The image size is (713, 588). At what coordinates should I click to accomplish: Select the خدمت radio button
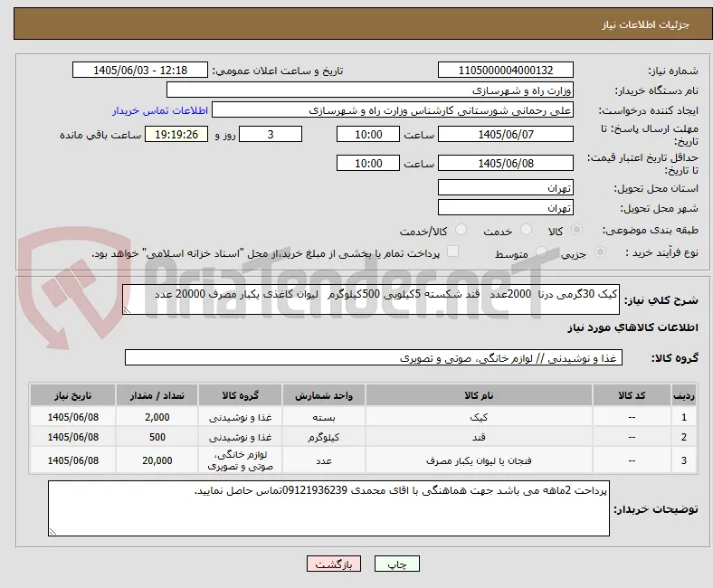[x=526, y=230]
